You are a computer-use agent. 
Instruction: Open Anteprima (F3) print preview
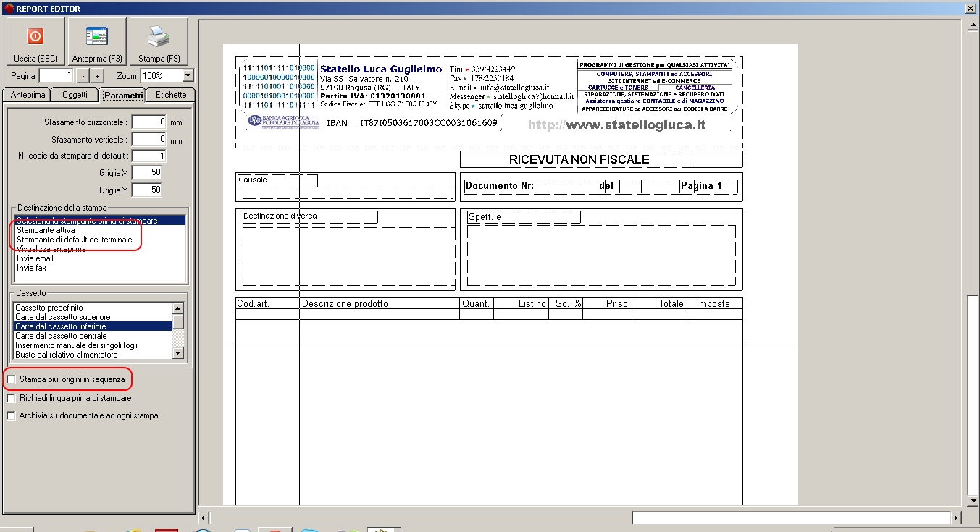97,42
